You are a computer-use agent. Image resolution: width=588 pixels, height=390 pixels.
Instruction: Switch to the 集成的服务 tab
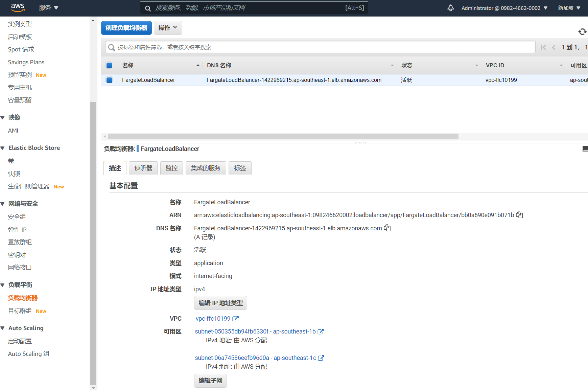coord(206,168)
